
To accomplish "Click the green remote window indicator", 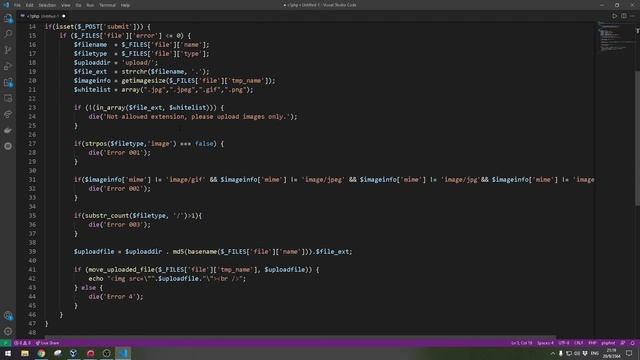I will [x=5, y=343].
